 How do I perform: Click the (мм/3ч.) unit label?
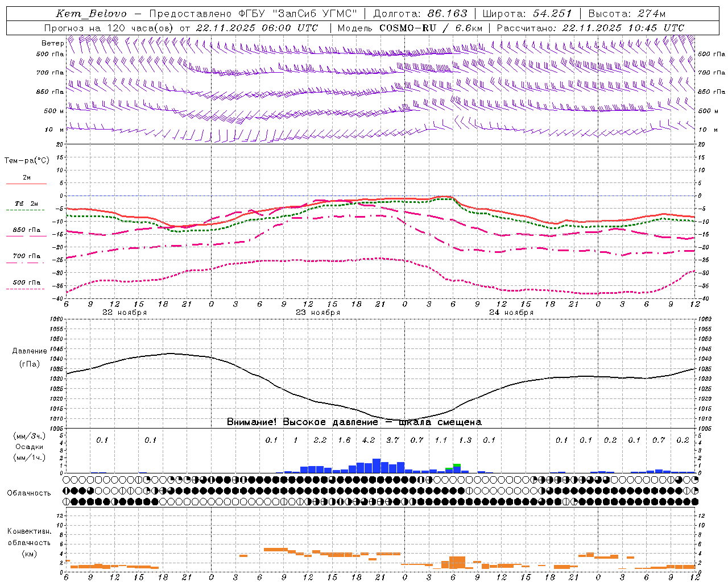pos(30,436)
